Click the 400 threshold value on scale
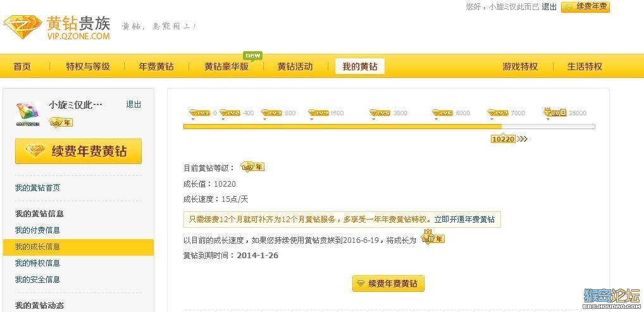The height and width of the screenshot is (312, 644). pos(249,113)
